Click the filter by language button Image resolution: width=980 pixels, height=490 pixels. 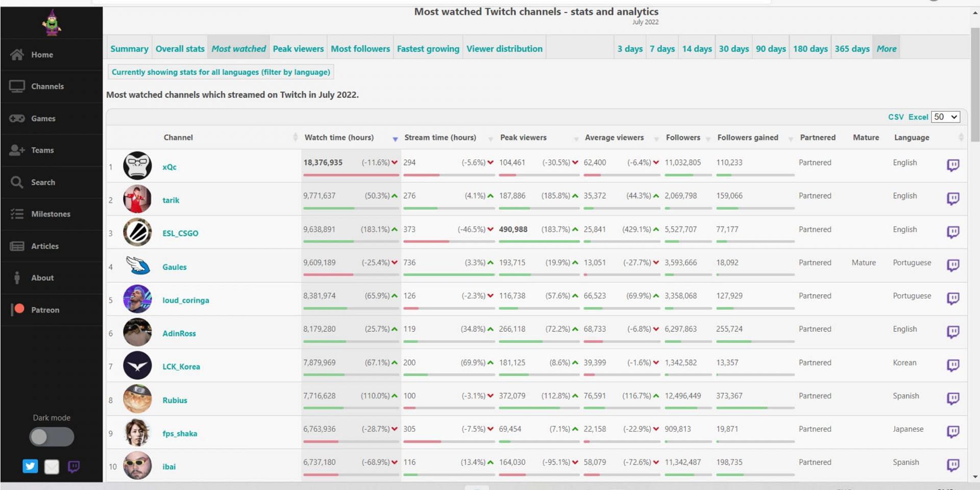coord(220,72)
